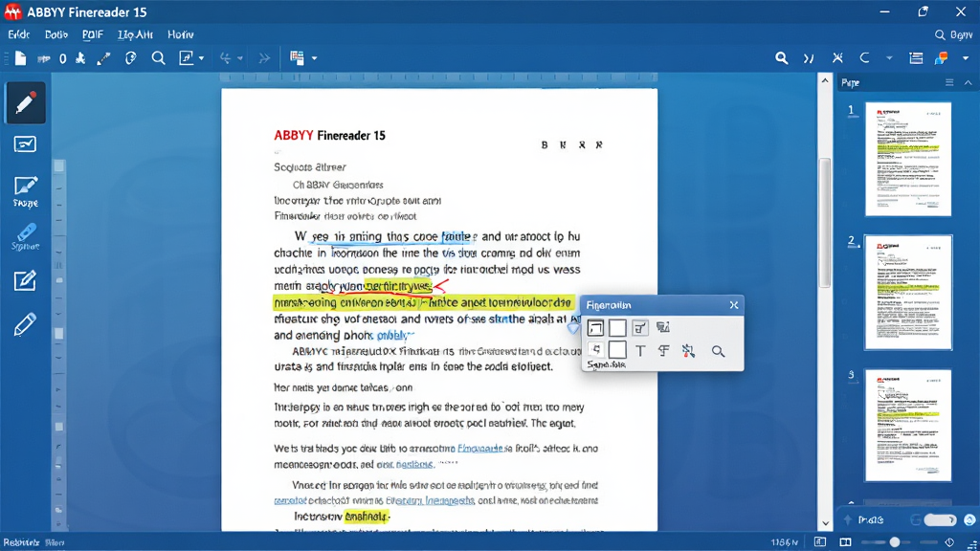The image size is (980, 551).
Task: Open the fourth menu bar item
Action: point(135,35)
